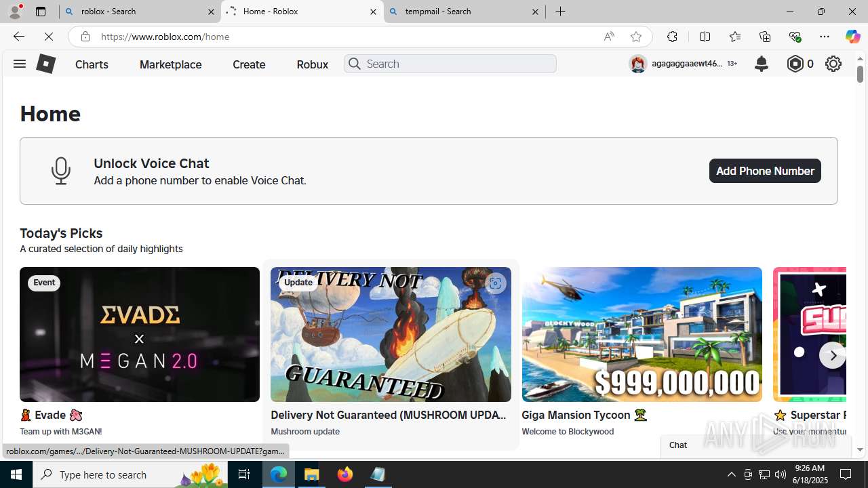Switch to the tempmail - Search tab

465,12
